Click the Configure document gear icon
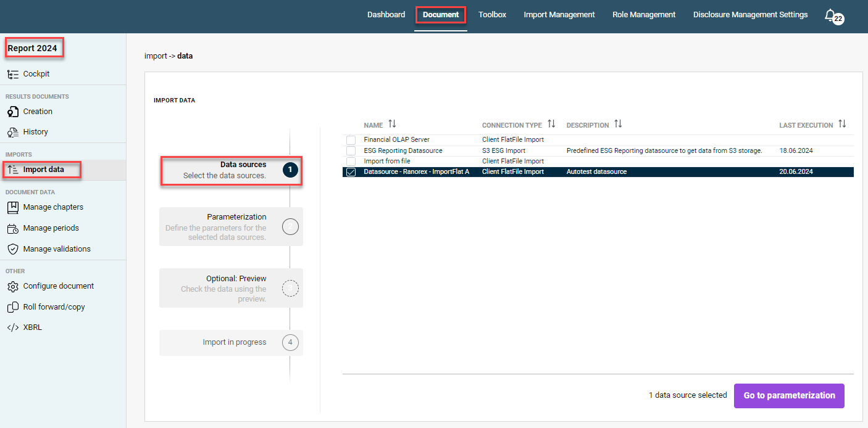This screenshot has width=868, height=428. coord(12,286)
